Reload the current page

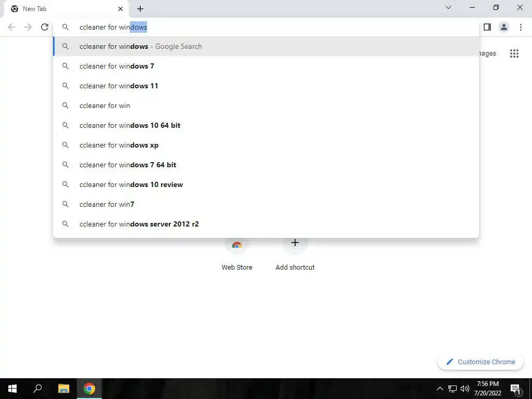[x=45, y=27]
